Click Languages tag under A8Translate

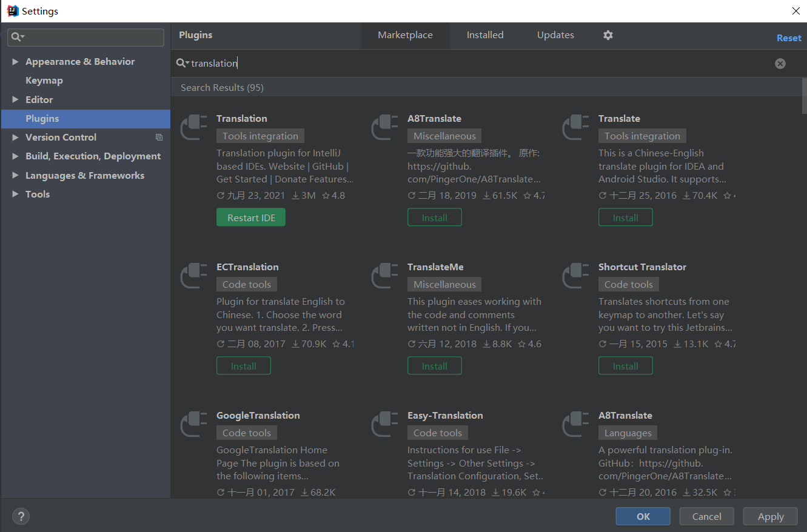tap(628, 433)
